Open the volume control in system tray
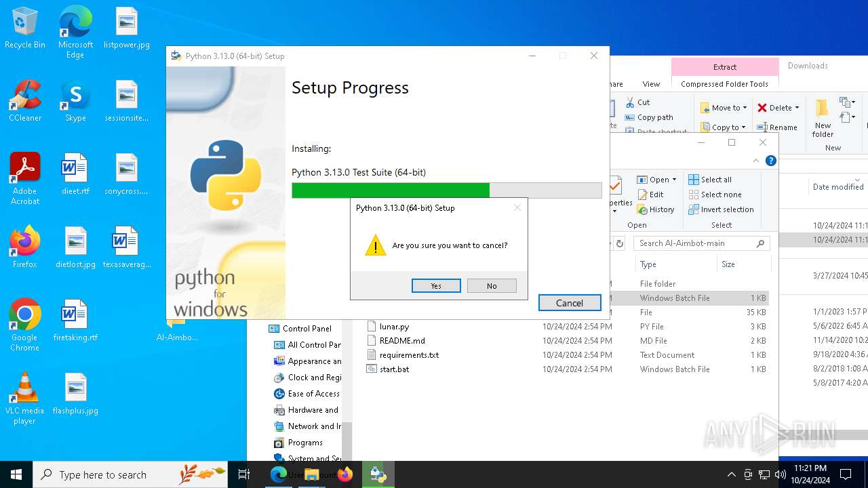This screenshot has width=868, height=488. [x=781, y=474]
